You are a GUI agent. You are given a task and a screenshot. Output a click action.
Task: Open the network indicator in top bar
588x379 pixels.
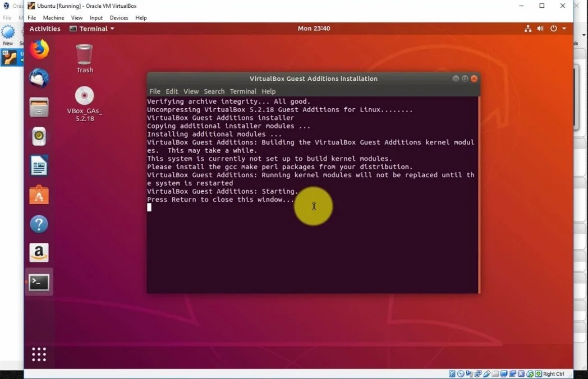pos(528,29)
